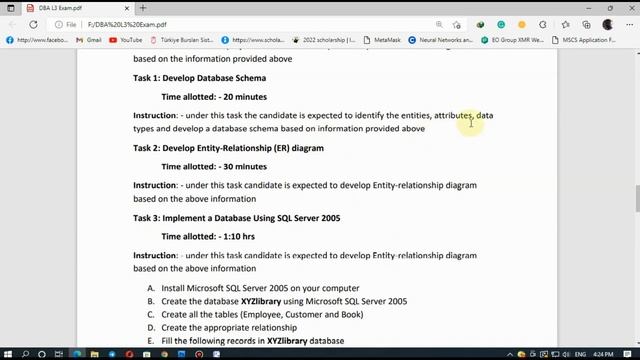The height and width of the screenshot is (360, 640).
Task: Refresh the current page
Action: click(33, 24)
